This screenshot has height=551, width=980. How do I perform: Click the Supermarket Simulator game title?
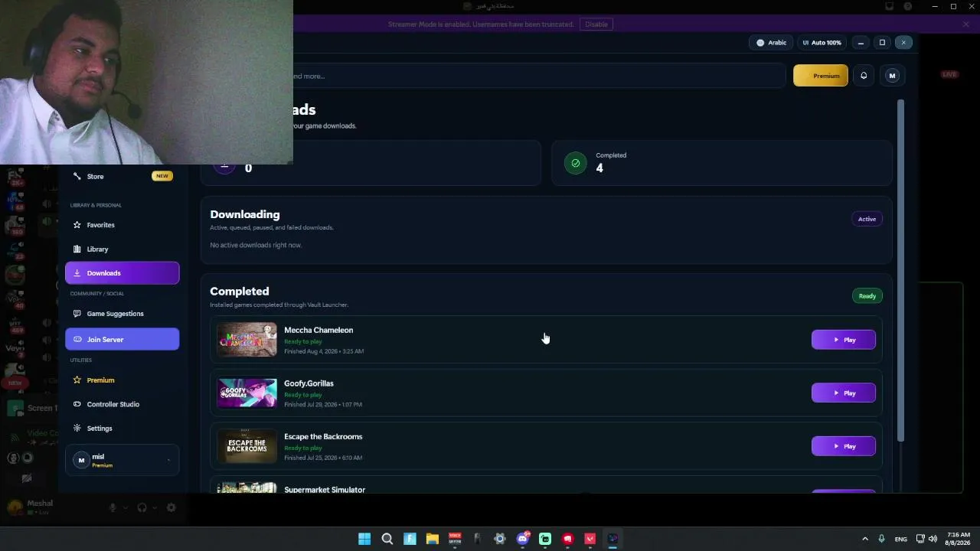325,490
